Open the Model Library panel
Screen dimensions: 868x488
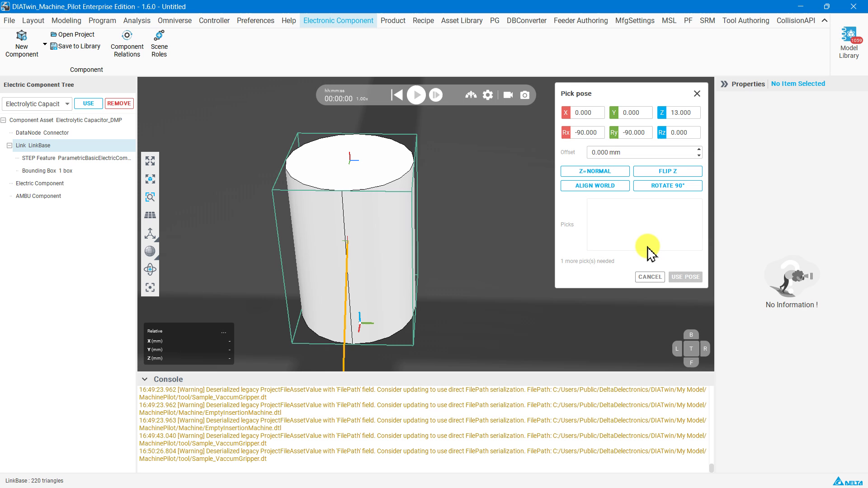pyautogui.click(x=849, y=43)
